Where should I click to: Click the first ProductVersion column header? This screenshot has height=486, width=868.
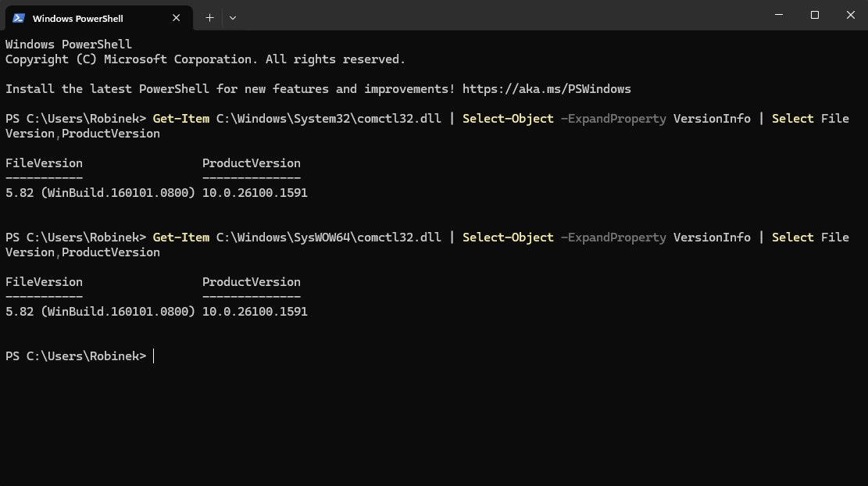coord(252,163)
